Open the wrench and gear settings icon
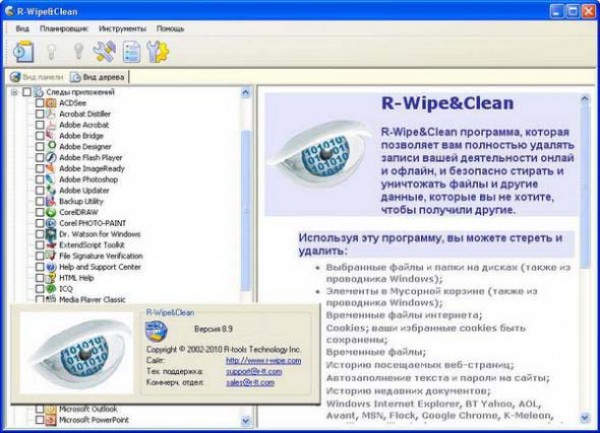The image size is (600, 433). pos(158,52)
